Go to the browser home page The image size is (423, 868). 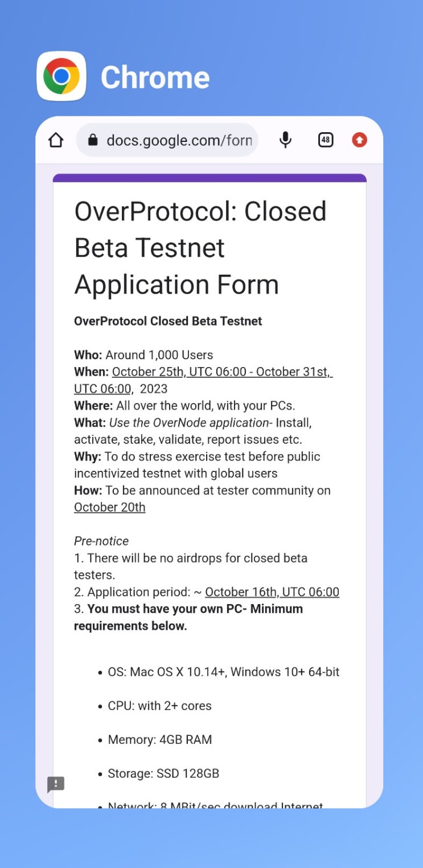[56, 140]
